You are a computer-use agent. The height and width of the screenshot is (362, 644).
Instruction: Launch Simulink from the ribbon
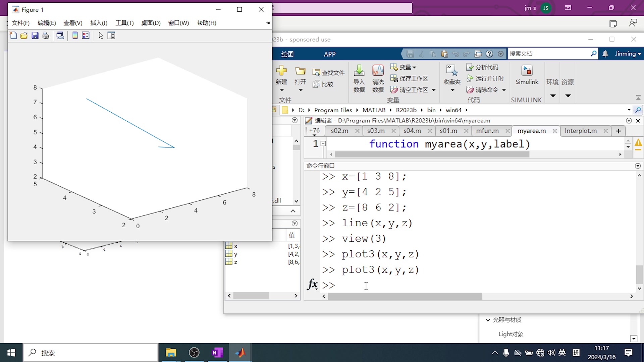coord(527,75)
